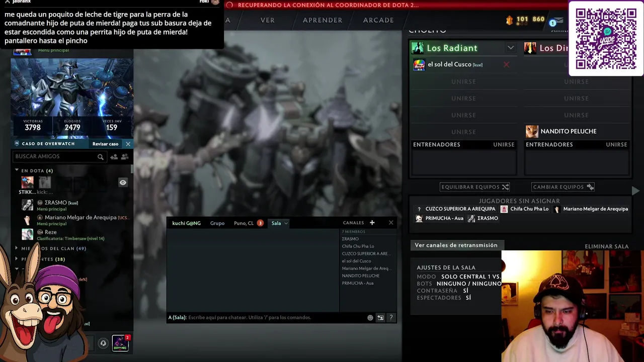Viewport: 644px width, 362px height.
Task: Open the Los Radiant team dropdown
Action: (511, 48)
